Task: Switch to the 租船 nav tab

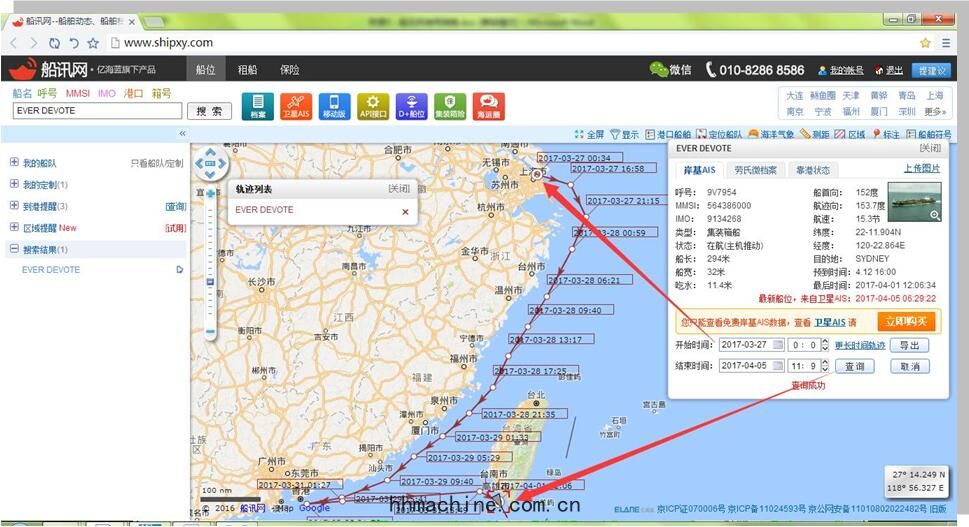Action: (248, 70)
